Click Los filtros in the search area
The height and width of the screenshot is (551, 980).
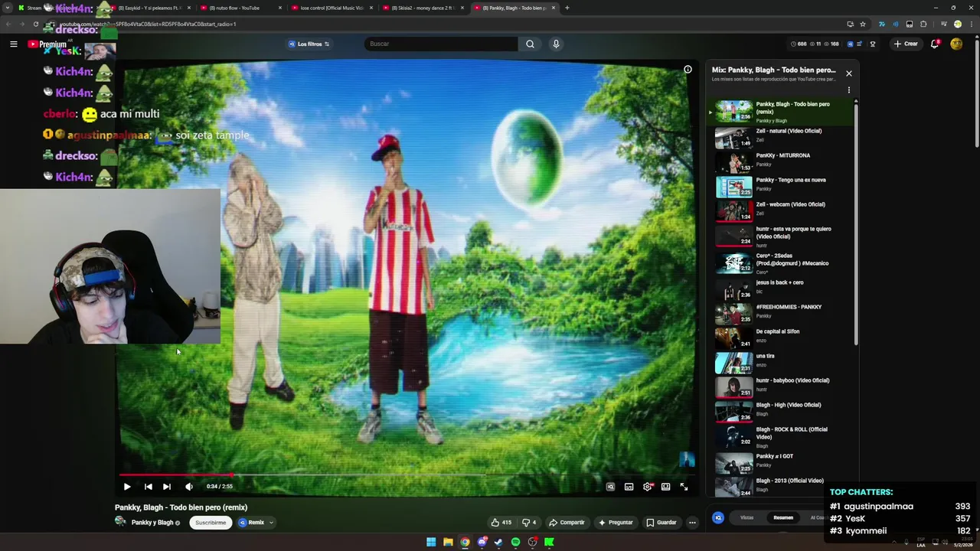pos(309,44)
